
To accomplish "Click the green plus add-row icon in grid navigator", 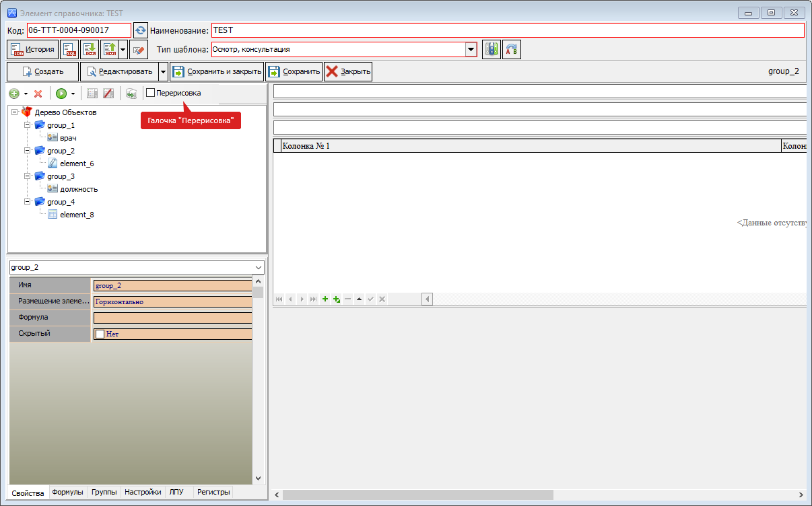I will pyautogui.click(x=325, y=299).
